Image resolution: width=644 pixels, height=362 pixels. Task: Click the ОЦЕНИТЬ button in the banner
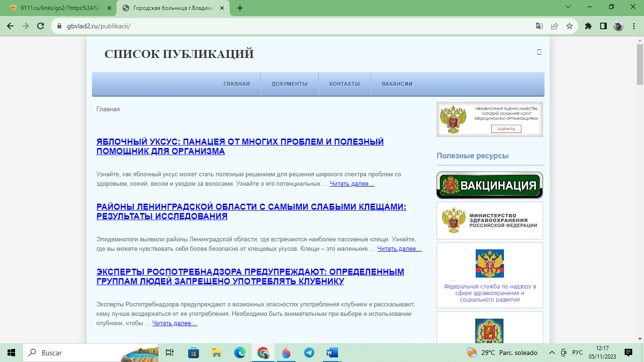[506, 129]
